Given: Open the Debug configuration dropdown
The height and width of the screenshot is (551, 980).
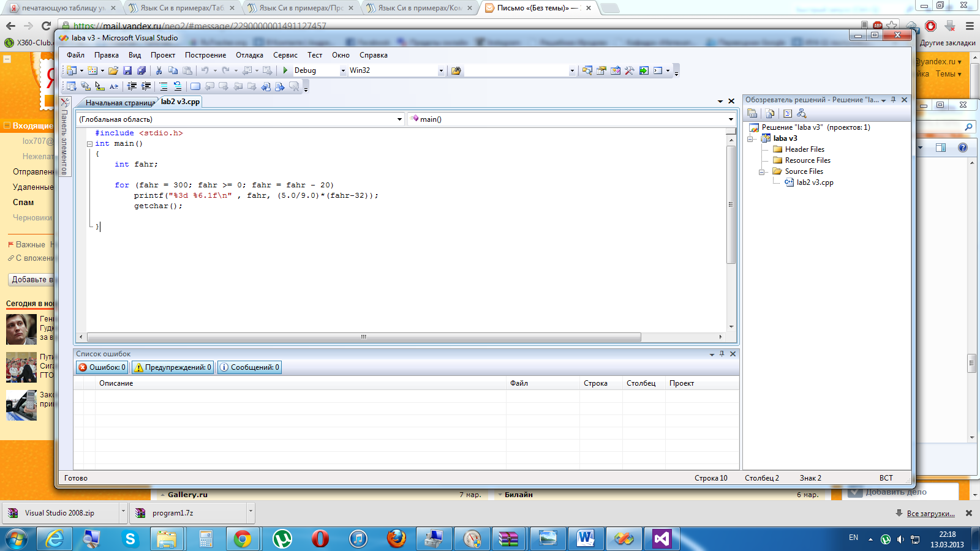Looking at the screenshot, I should [343, 71].
